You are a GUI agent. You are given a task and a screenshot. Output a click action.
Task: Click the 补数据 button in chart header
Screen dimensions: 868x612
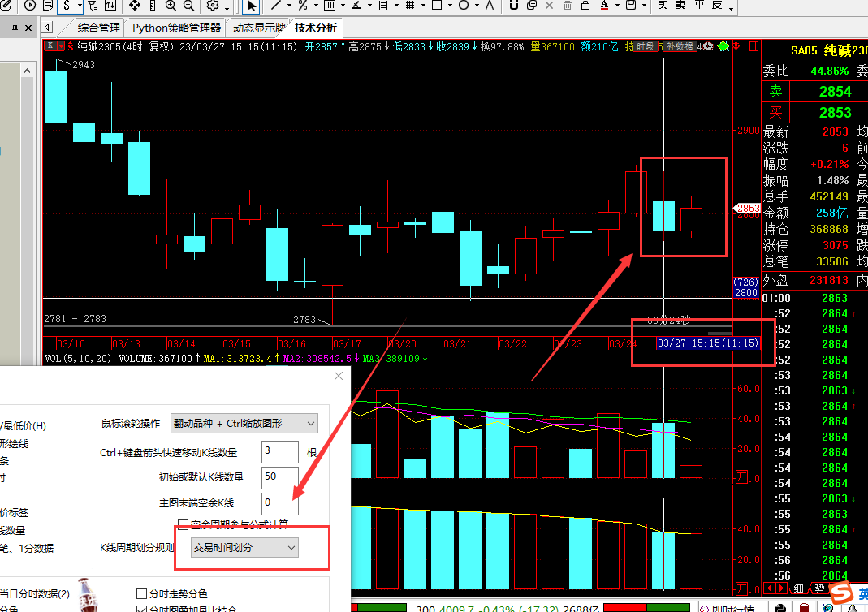pyautogui.click(x=680, y=46)
